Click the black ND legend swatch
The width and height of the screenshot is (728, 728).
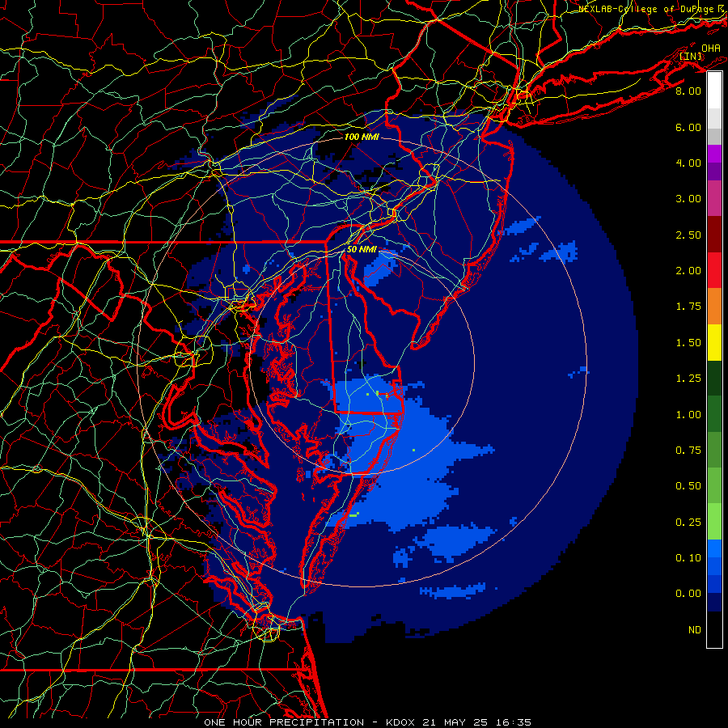pos(714,629)
